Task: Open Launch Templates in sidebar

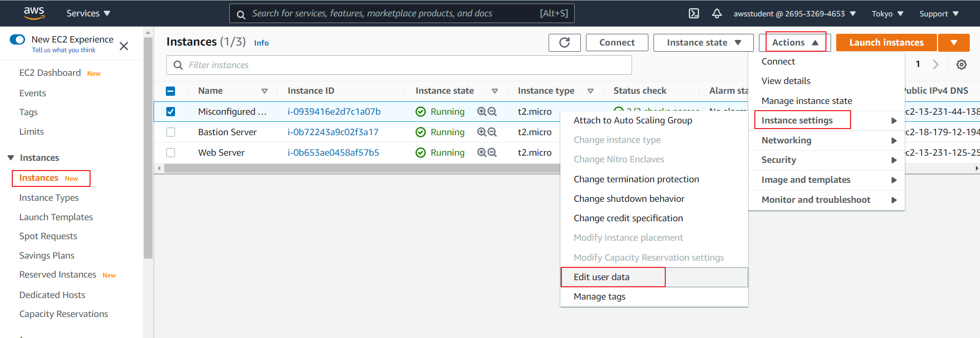Action: (56, 217)
